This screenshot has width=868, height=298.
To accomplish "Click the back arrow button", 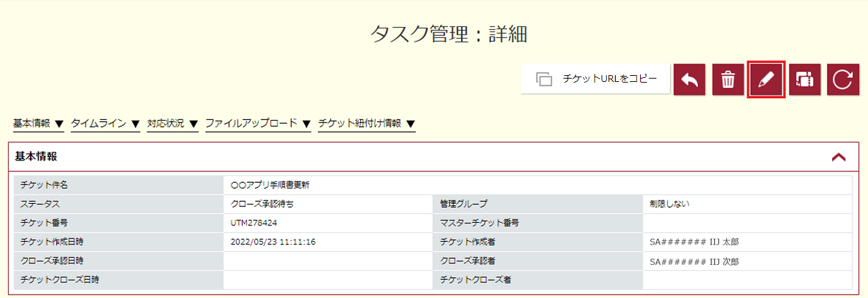I will 690,79.
